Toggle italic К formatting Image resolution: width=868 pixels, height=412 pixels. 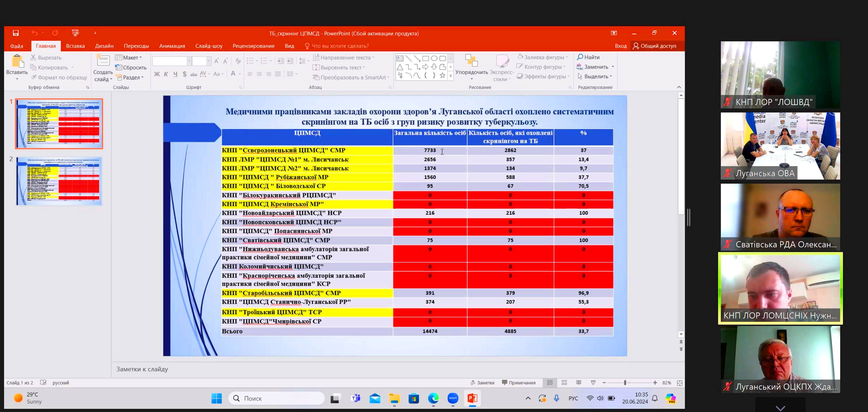[x=166, y=74]
